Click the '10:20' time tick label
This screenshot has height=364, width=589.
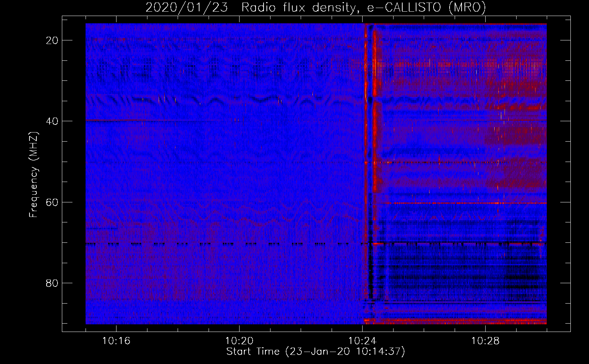239,341
